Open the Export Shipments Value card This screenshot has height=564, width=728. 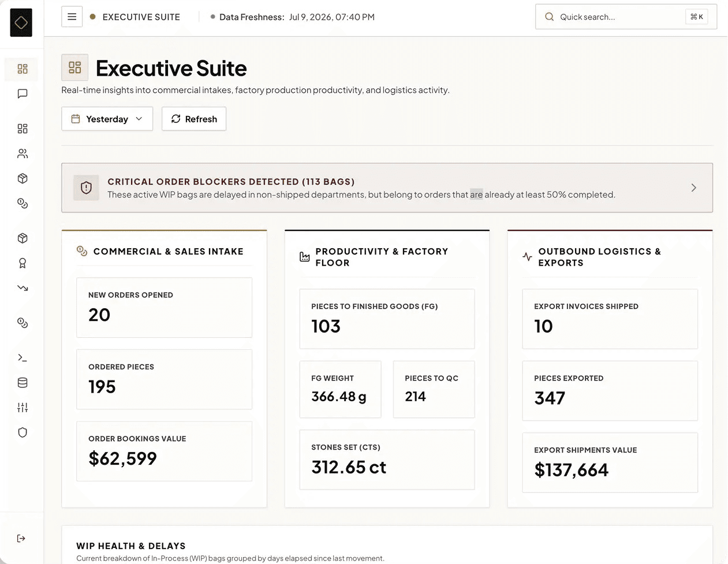pos(610,463)
